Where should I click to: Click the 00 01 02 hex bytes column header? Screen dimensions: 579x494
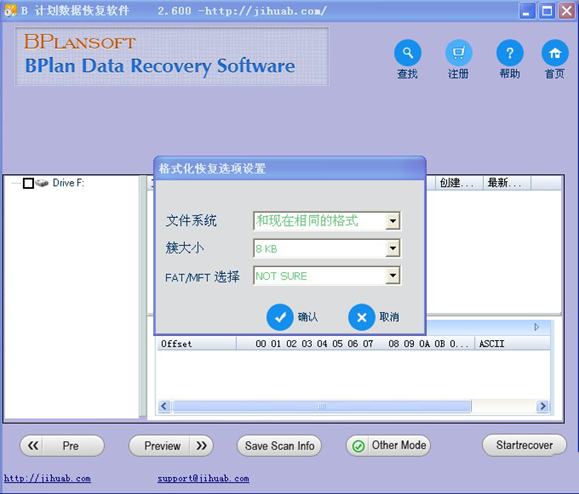(x=355, y=344)
